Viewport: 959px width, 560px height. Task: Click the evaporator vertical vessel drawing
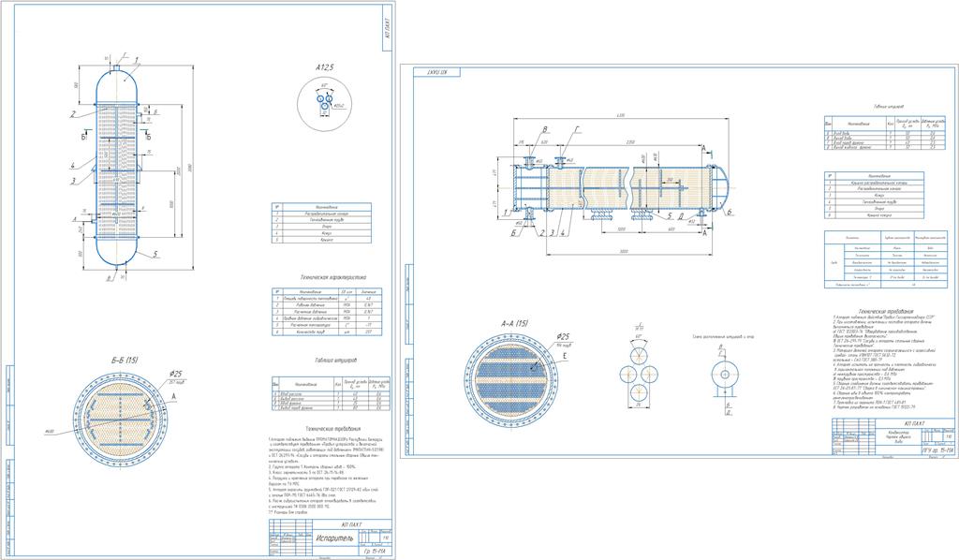click(x=117, y=166)
